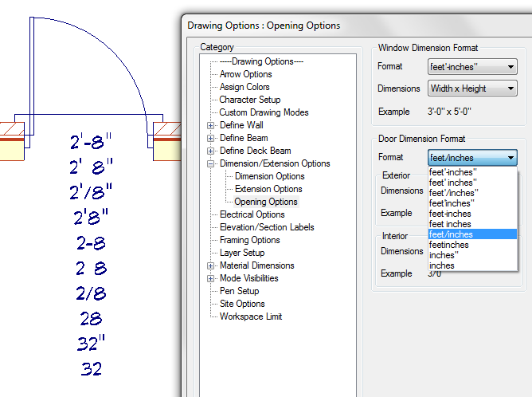Collapse the Dimension/Extension Options node

(210, 163)
